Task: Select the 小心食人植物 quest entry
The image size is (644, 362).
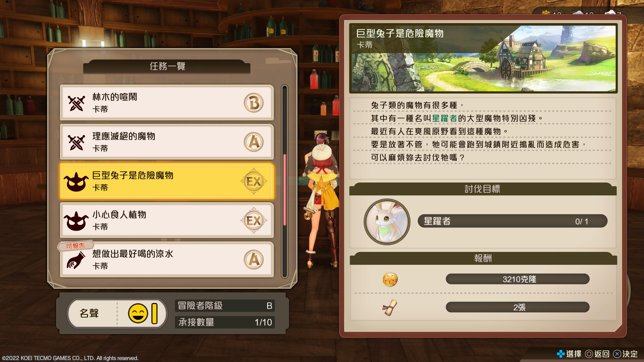Action: pyautogui.click(x=167, y=220)
